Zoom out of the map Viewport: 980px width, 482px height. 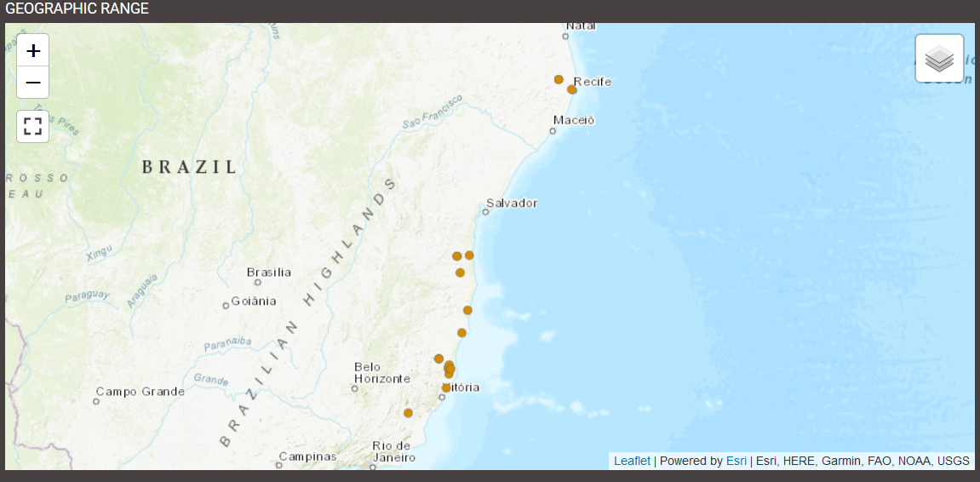point(33,83)
